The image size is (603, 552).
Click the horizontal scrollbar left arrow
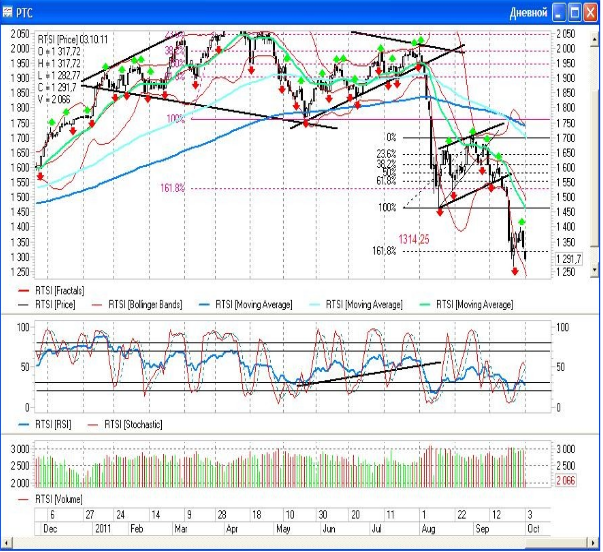click(x=5, y=543)
